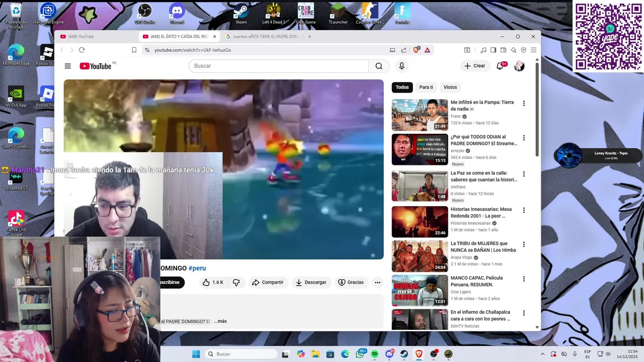
Task: Click the YouTube search magnifier button
Action: [x=379, y=66]
